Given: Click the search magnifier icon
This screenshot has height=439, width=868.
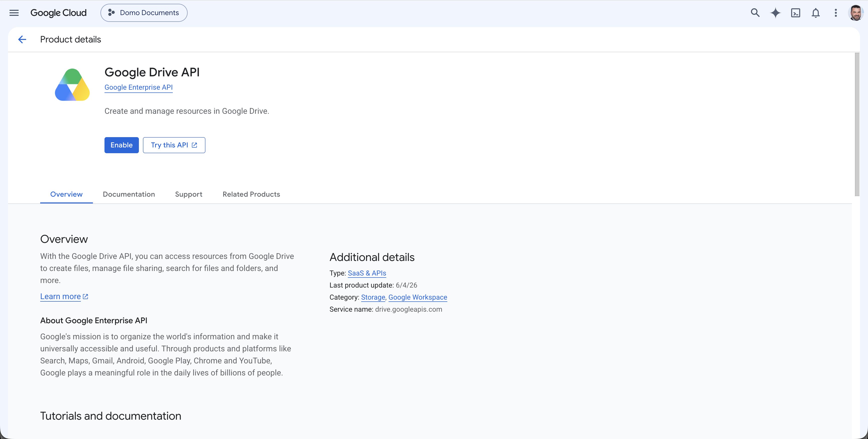Looking at the screenshot, I should 755,13.
